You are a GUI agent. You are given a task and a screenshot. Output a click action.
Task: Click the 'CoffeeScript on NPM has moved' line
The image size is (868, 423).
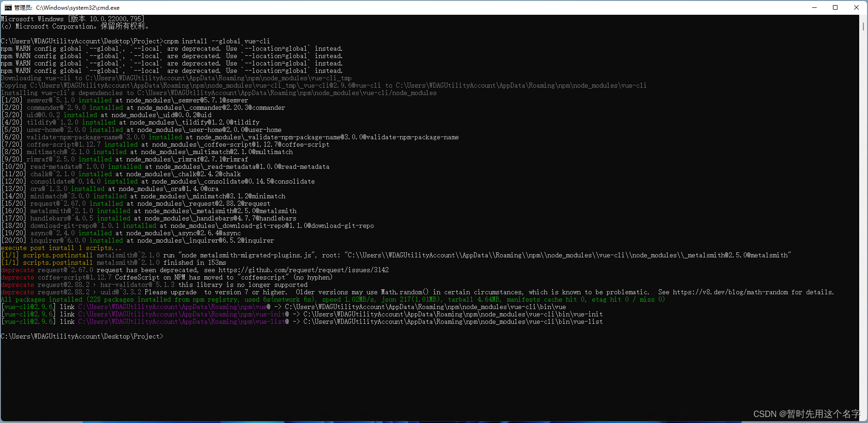pyautogui.click(x=167, y=277)
